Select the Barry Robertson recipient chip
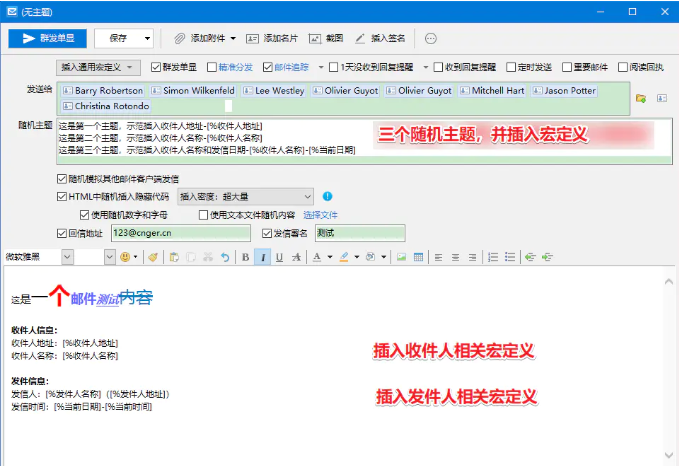 pyautogui.click(x=103, y=91)
